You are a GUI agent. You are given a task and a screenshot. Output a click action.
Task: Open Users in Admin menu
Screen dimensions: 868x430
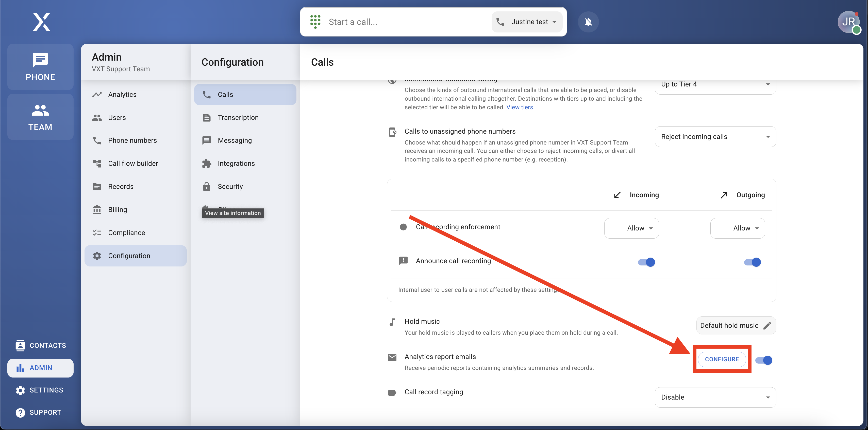click(x=136, y=118)
